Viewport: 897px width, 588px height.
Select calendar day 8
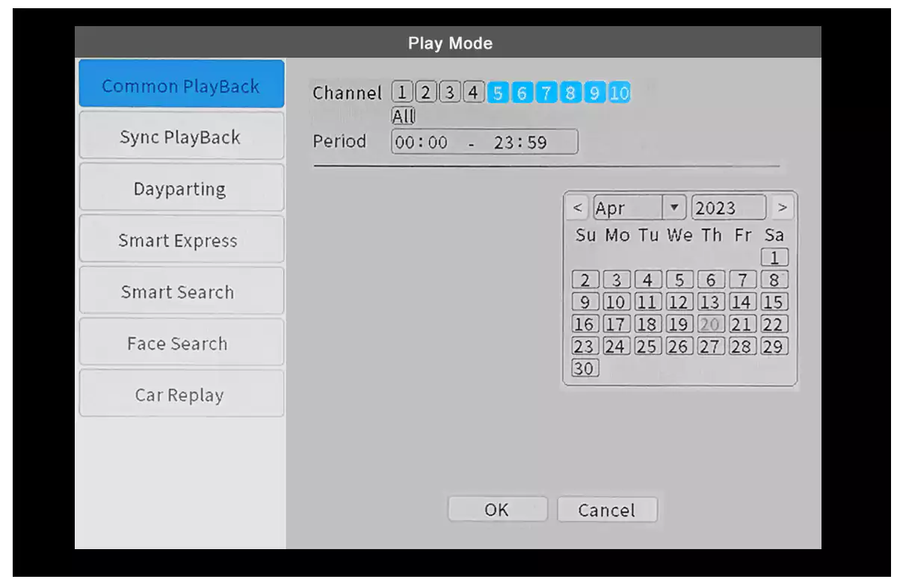(x=774, y=280)
